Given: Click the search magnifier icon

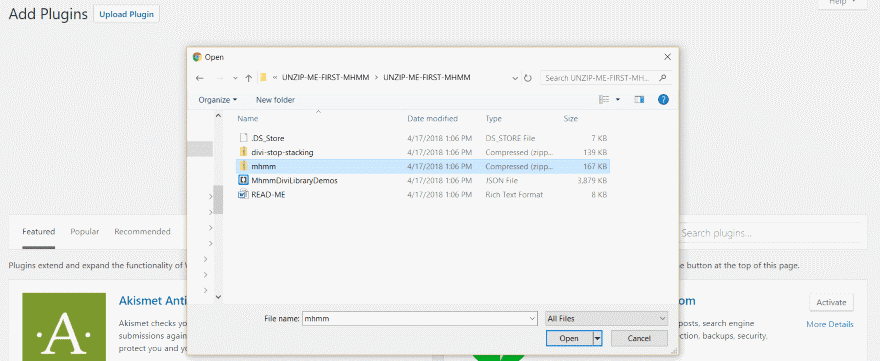Looking at the screenshot, I should click(x=663, y=78).
